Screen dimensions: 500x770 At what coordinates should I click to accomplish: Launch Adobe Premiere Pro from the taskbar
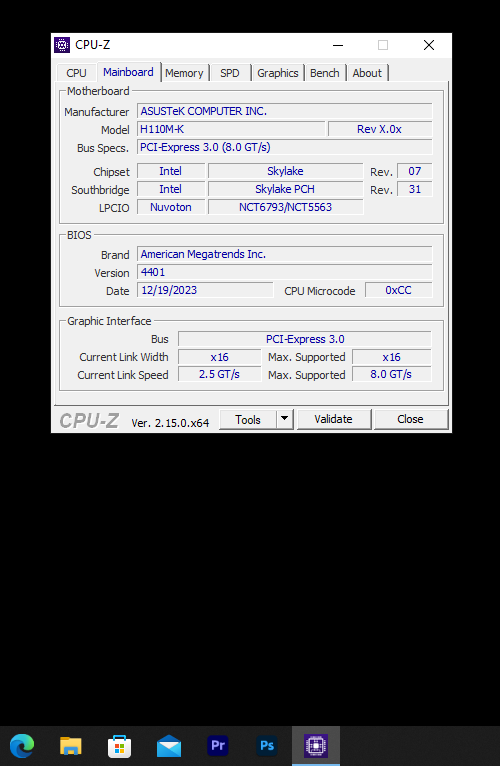click(218, 745)
